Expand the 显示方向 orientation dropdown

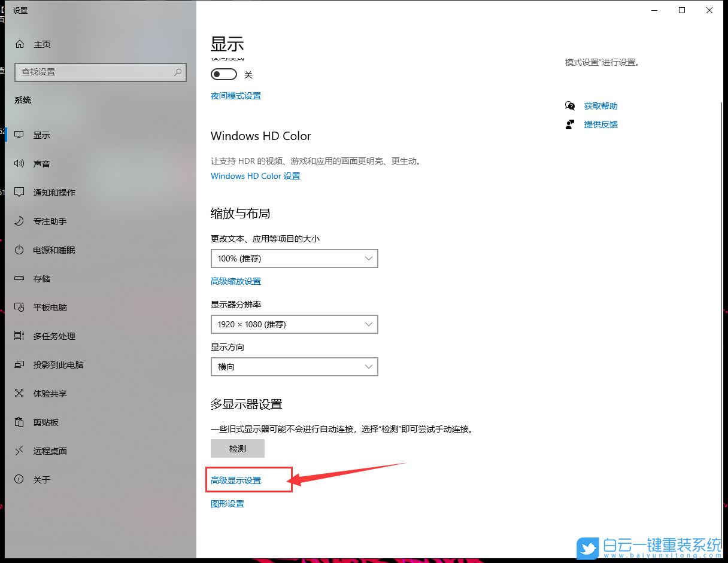[x=294, y=366]
